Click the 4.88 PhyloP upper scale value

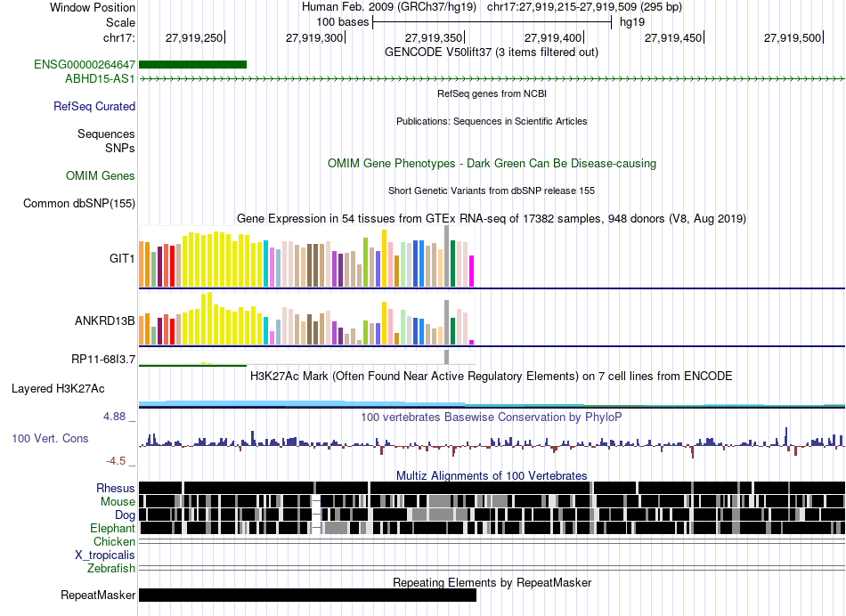114,417
